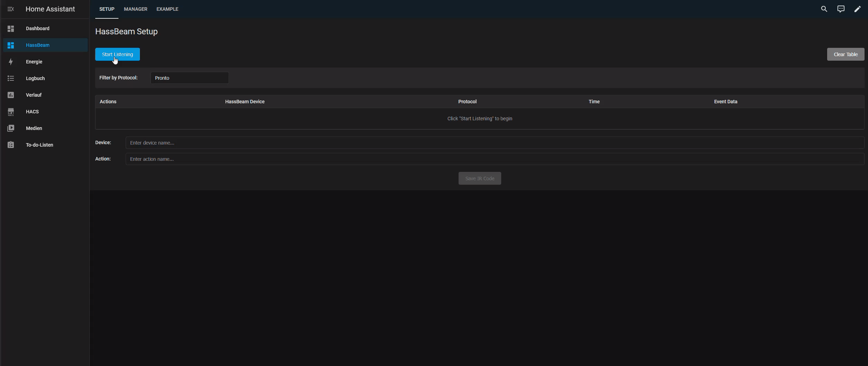868x366 pixels.
Task: Click the Medien sidebar label
Action: tap(34, 128)
